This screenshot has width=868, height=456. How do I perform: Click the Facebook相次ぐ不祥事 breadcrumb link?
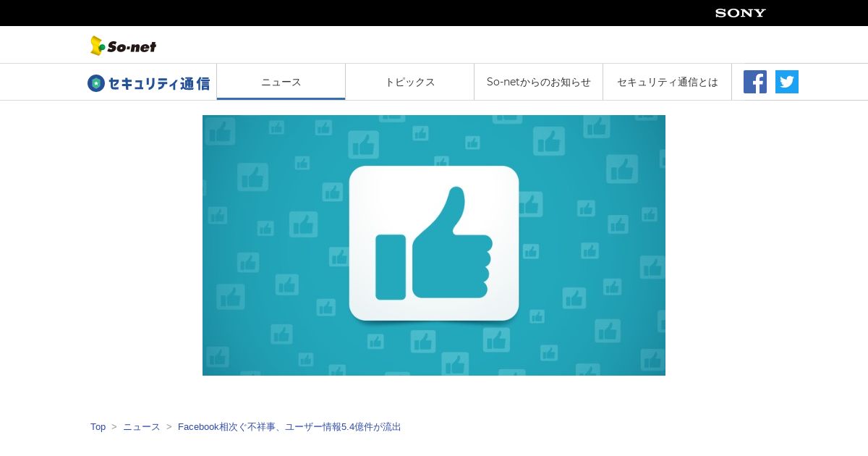289,427
